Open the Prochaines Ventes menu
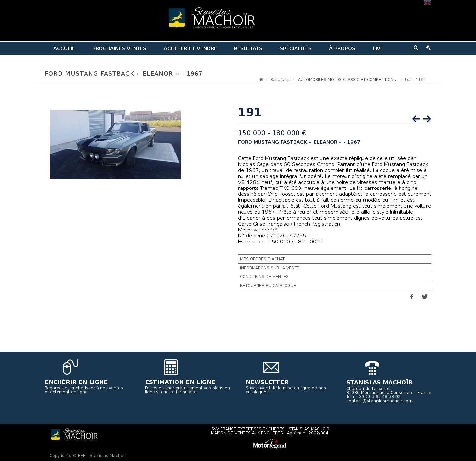Viewport: 476px width, 461px height. pos(119,48)
